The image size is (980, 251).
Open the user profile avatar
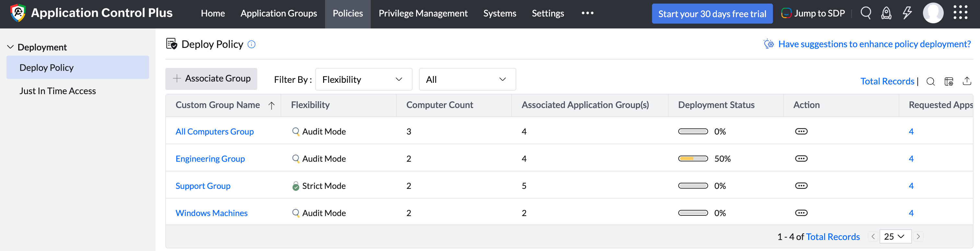click(x=933, y=13)
